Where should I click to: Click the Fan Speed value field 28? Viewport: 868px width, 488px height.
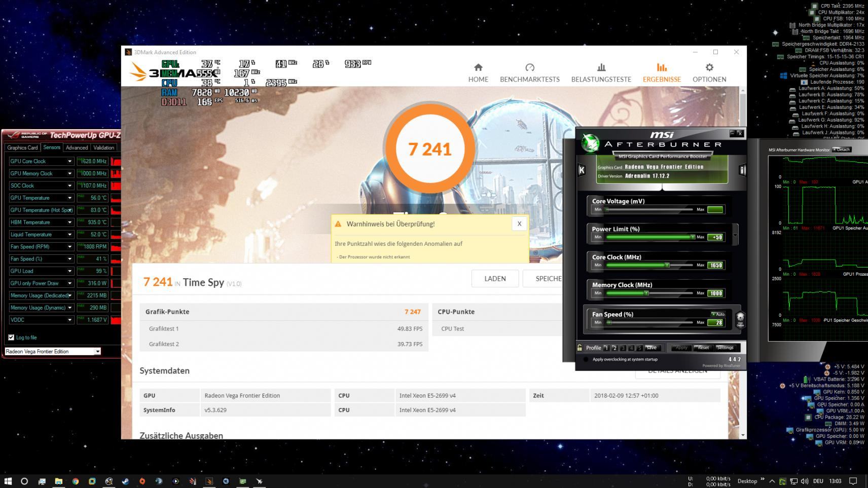tap(715, 322)
